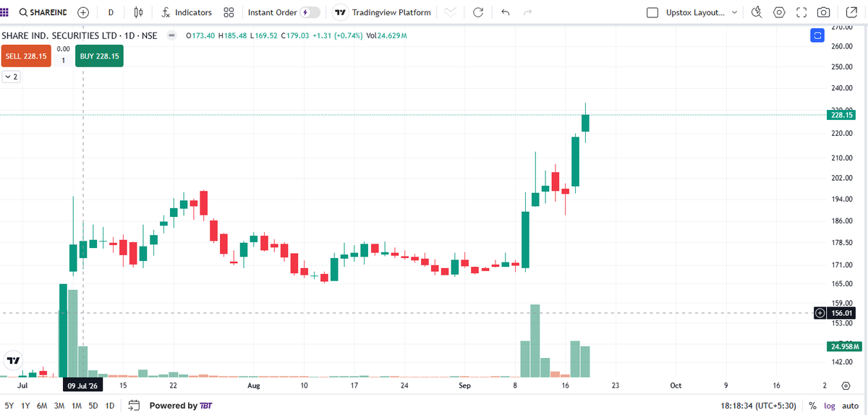Select the 5D range

point(93,406)
